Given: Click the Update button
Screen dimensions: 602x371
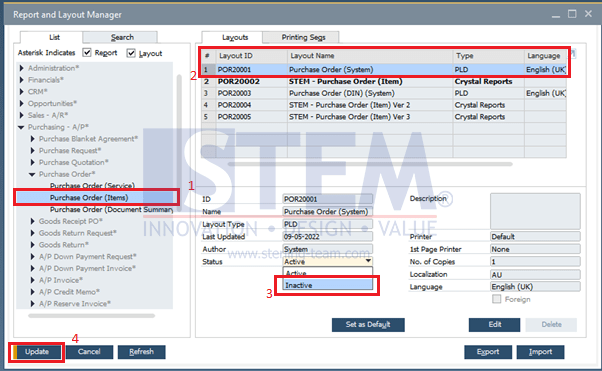Looking at the screenshot, I should [x=37, y=351].
